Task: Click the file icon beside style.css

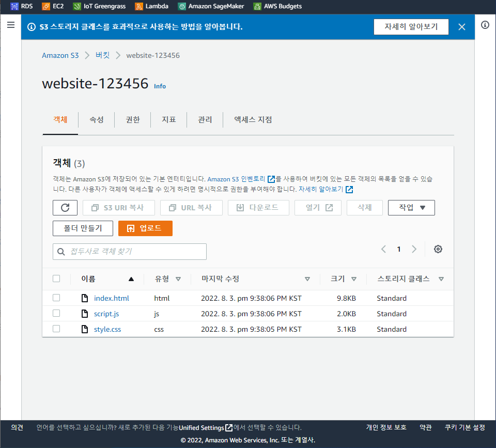Action: [85, 329]
